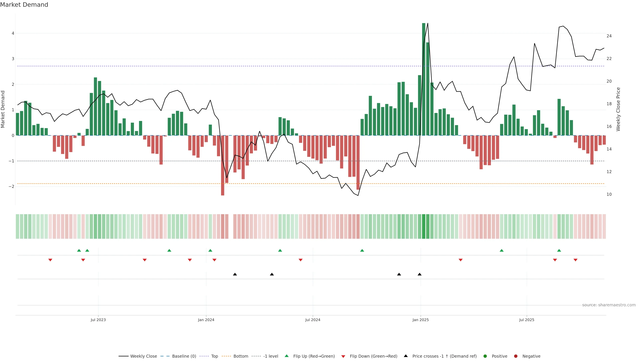Click the rightmost black price-cross triangle marker
644x362 pixels.
[x=419, y=274]
